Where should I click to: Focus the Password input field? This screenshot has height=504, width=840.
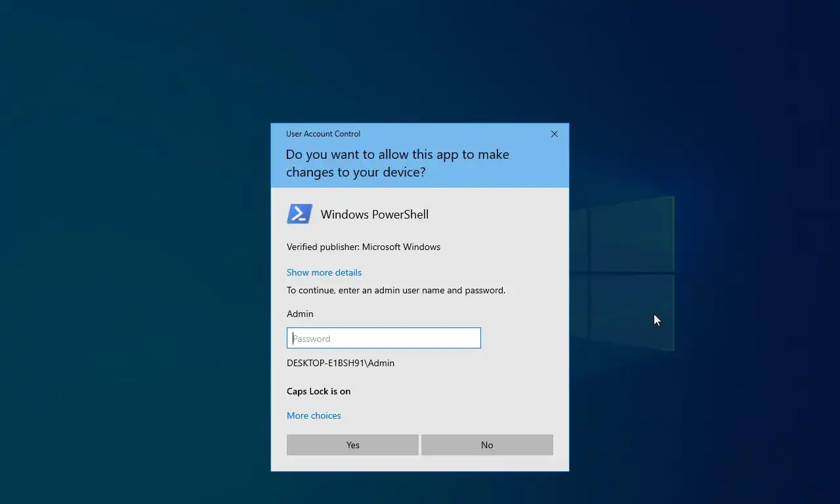[384, 338]
